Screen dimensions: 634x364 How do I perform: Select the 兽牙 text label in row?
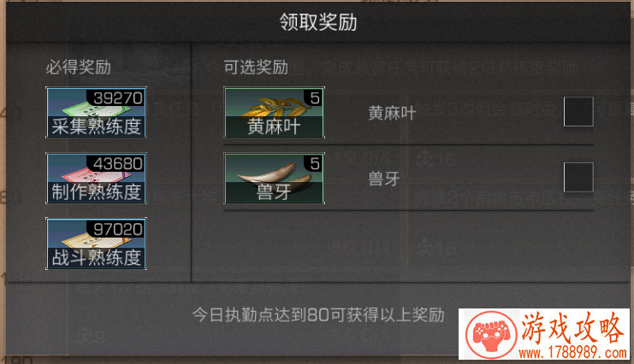pyautogui.click(x=383, y=179)
